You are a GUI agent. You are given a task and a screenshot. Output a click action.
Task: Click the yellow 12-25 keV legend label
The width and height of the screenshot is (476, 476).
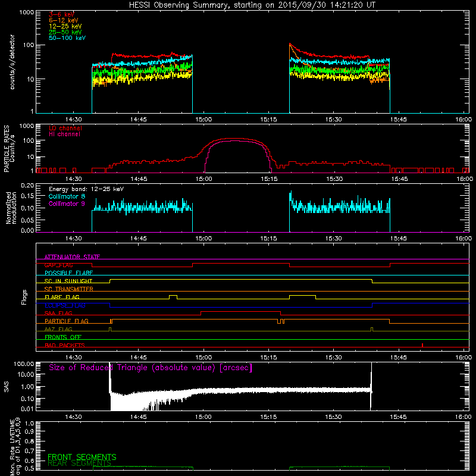[x=65, y=26]
